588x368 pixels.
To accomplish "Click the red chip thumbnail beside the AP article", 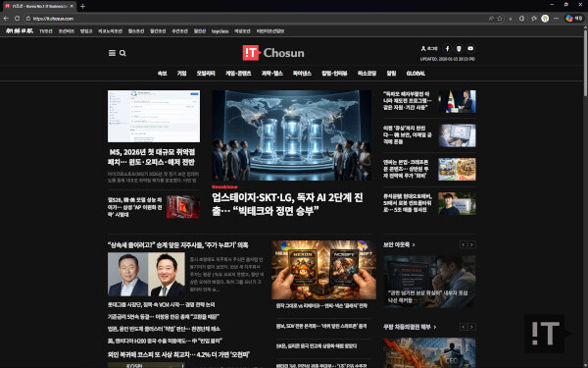I will [183, 206].
